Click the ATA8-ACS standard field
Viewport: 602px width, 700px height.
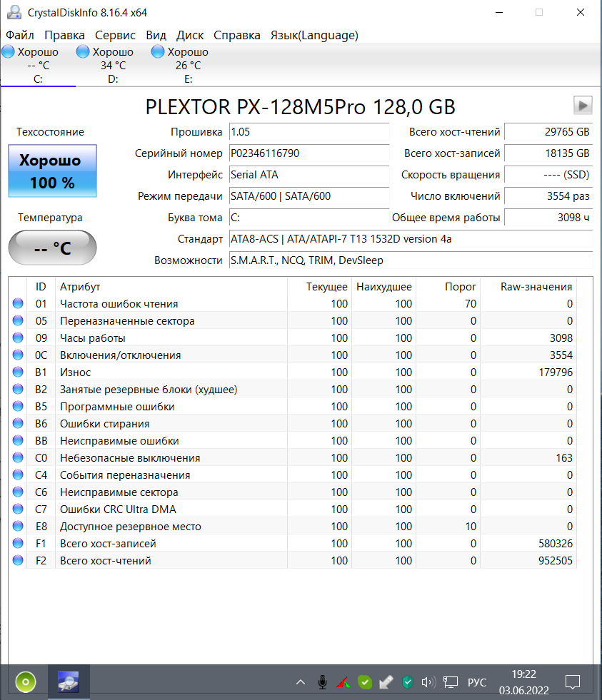pos(411,239)
